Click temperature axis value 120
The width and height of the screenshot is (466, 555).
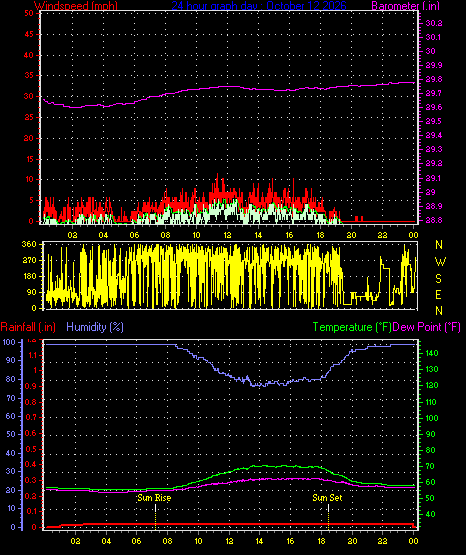pos(432,385)
